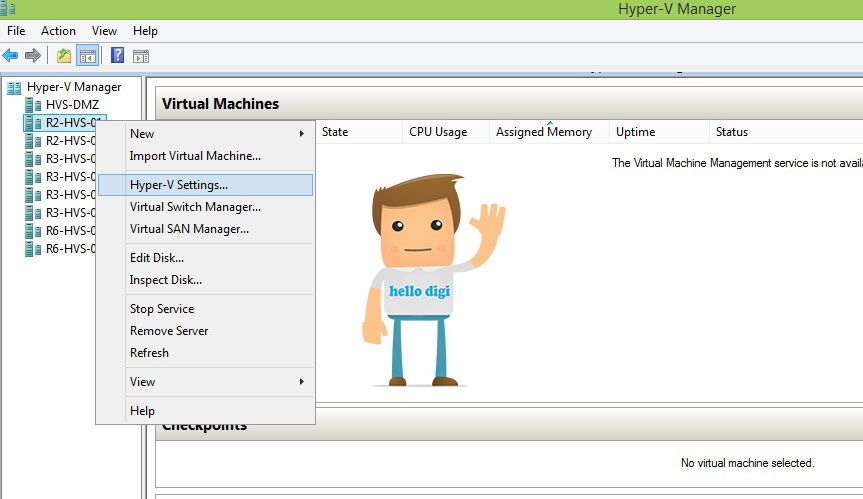Click 'The Virtual Machine Management service is not' message
The image size is (863, 499).
point(737,163)
